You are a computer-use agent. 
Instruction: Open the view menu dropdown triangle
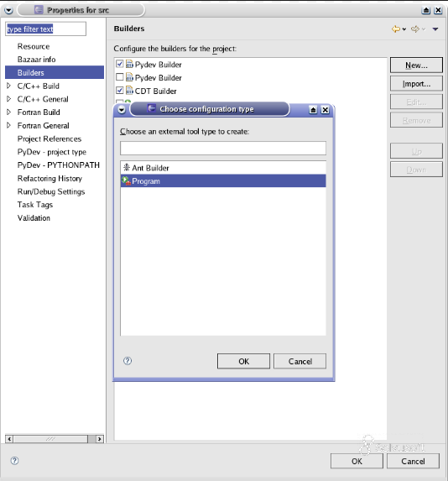coord(435,29)
